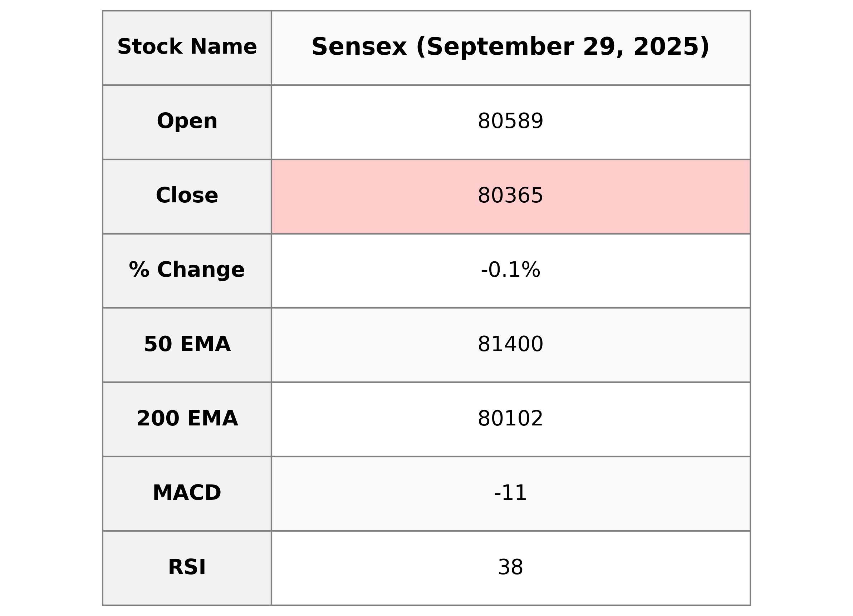Image resolution: width=853 pixels, height=616 pixels.
Task: Select the 'Open' row label
Action: [187, 122]
